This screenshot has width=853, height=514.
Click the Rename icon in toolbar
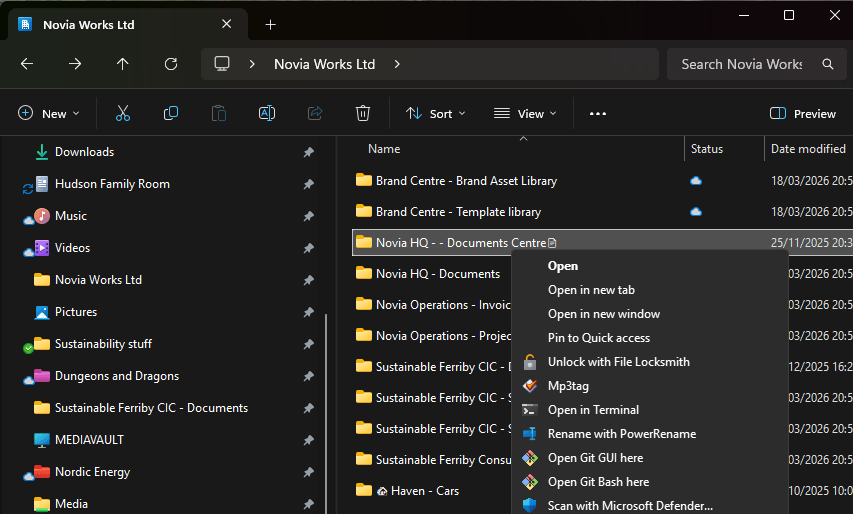click(x=267, y=114)
